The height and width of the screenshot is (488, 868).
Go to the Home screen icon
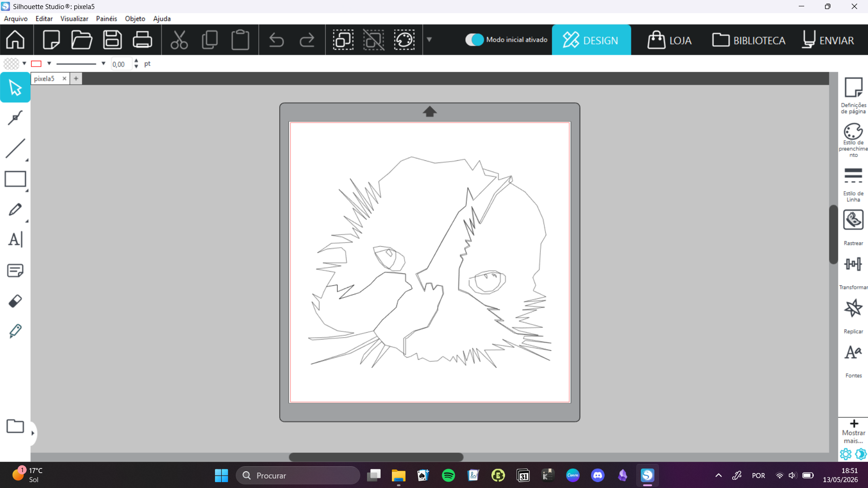point(15,40)
